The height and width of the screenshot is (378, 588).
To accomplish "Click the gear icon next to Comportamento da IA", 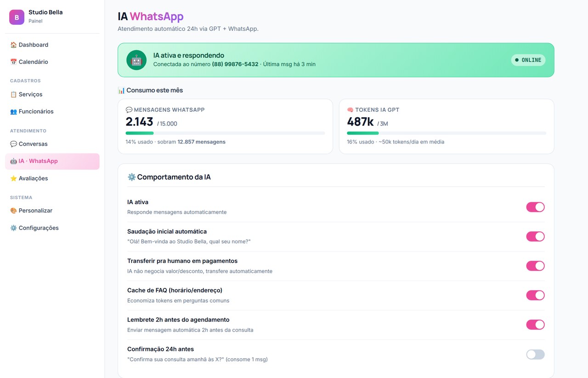I will click(x=131, y=177).
